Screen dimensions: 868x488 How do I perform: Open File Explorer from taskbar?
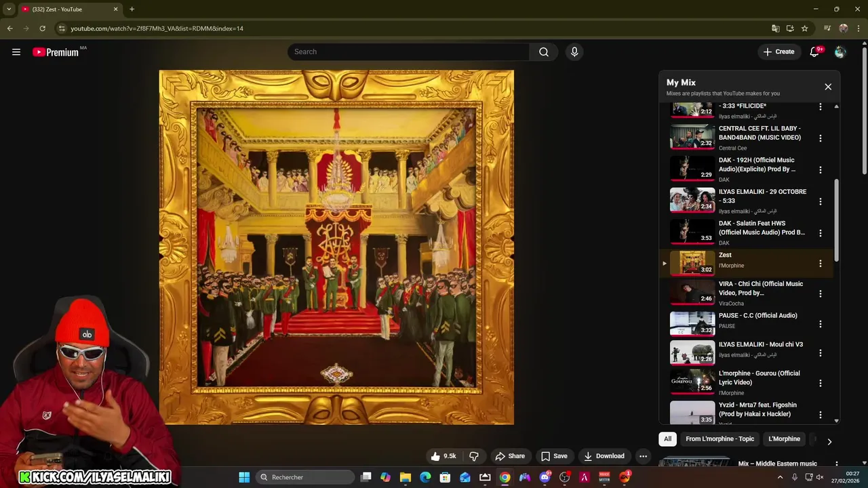[405, 477]
